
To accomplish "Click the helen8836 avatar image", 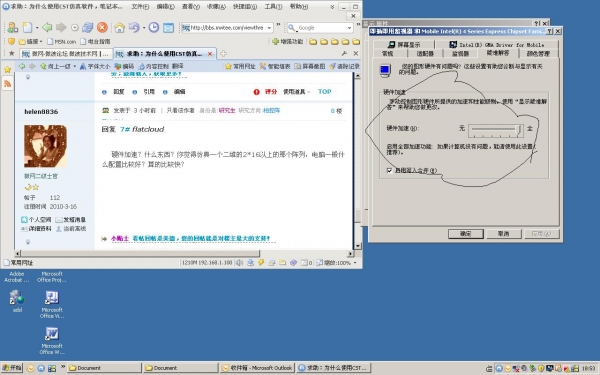I will [x=45, y=146].
